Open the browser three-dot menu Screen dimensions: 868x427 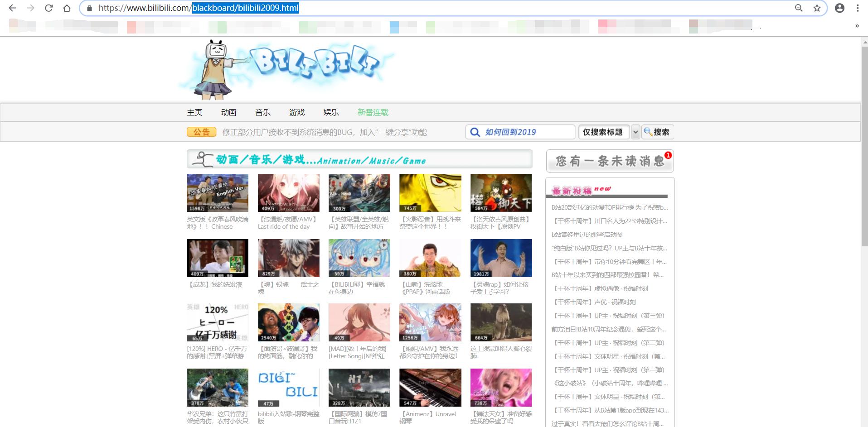pos(858,8)
